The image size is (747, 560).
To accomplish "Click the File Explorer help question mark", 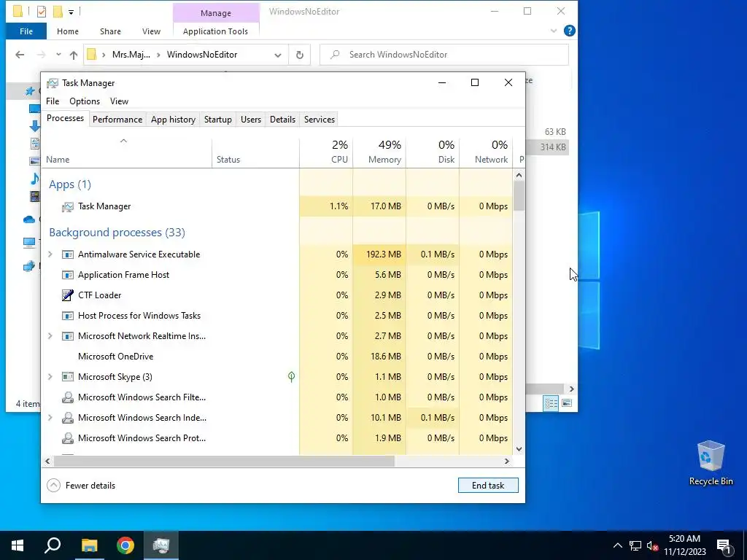I will 569,31.
